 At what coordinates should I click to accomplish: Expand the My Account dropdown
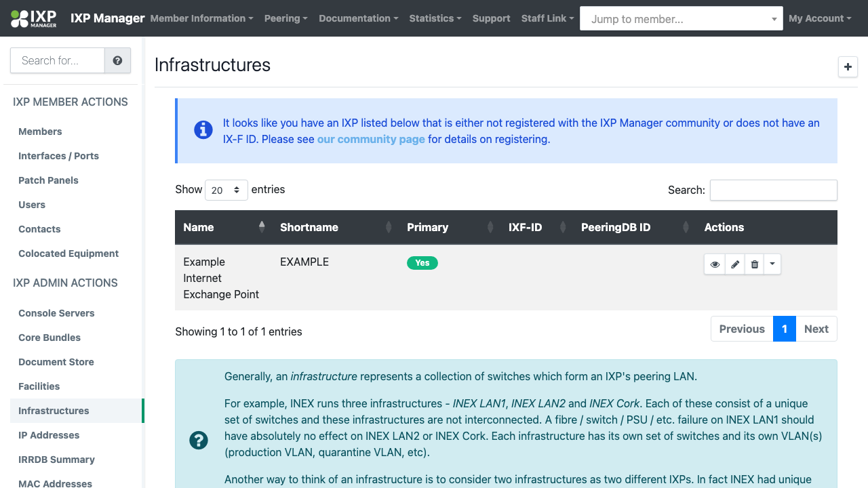[x=820, y=18]
